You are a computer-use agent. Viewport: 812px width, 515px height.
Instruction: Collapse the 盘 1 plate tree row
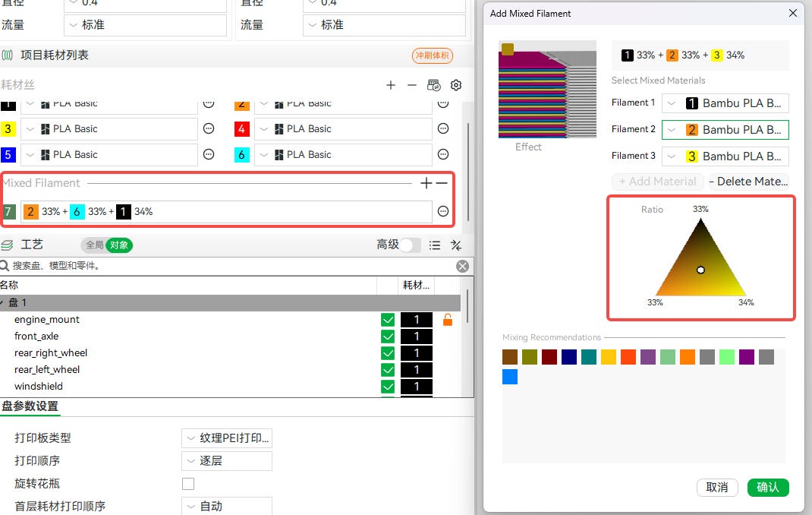pos(2,302)
